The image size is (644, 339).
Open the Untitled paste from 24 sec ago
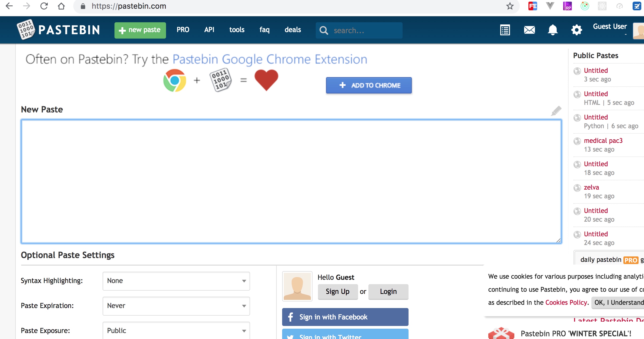click(x=596, y=234)
